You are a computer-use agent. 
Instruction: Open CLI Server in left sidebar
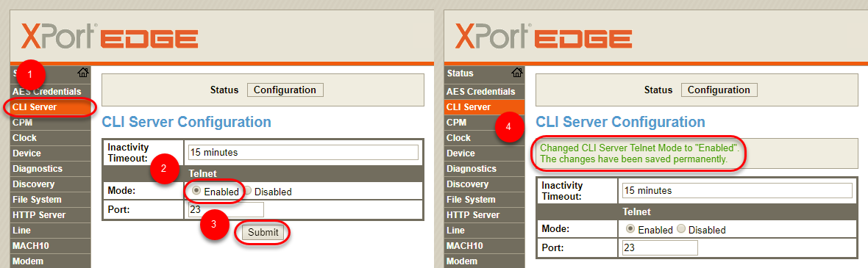point(50,106)
